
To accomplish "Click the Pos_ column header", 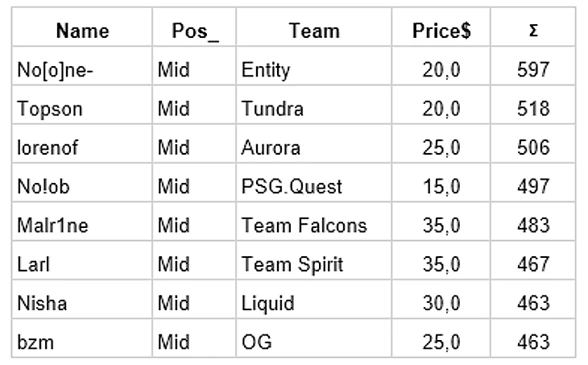I will 193,31.
